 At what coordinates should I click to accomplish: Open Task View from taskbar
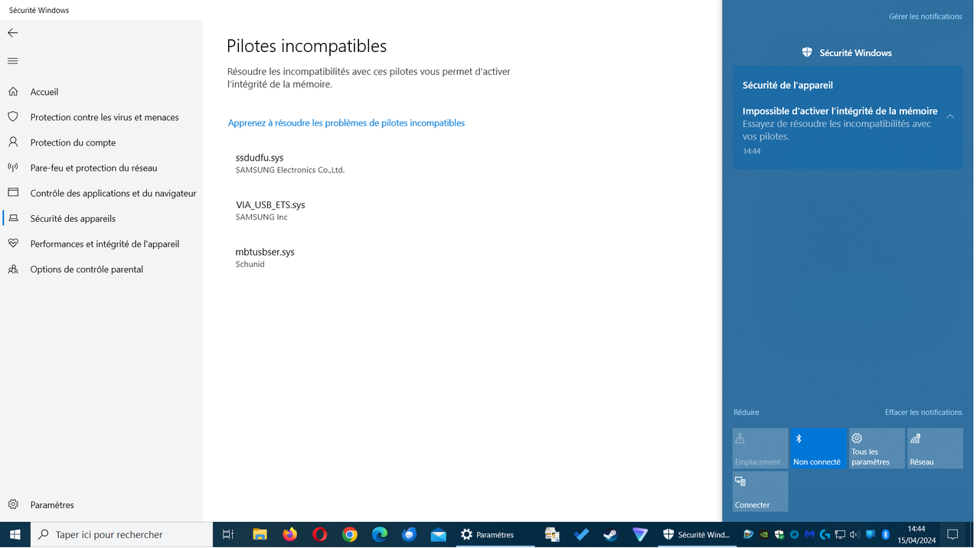click(x=227, y=535)
